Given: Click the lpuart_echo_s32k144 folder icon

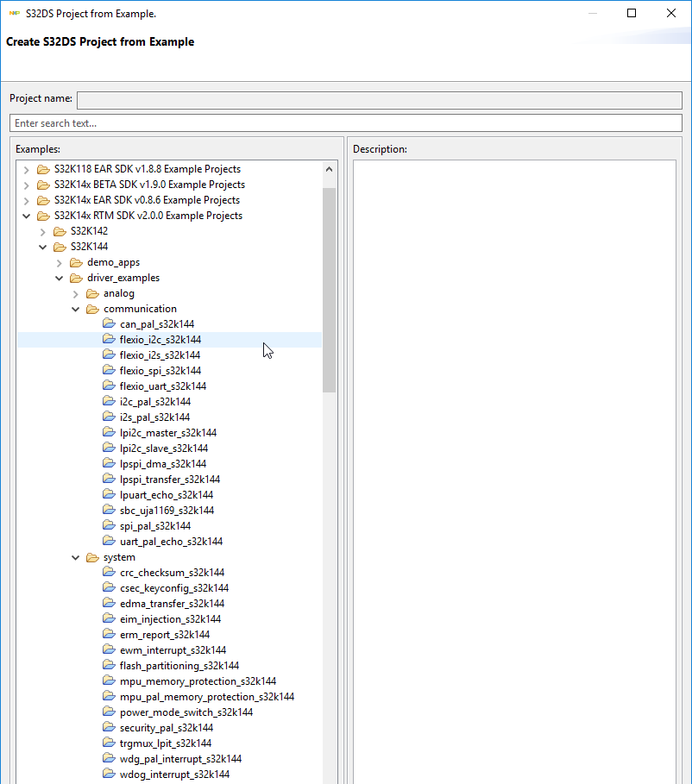Looking at the screenshot, I should (x=109, y=494).
